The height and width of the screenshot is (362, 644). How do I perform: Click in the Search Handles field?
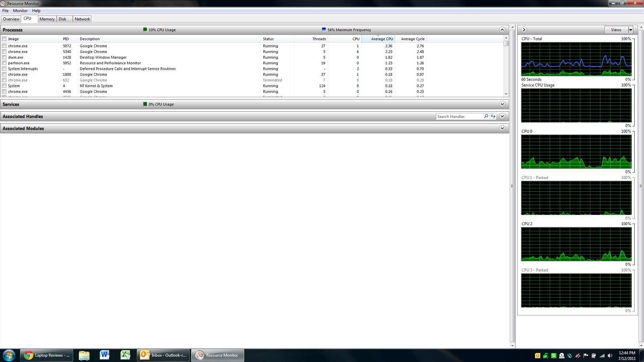459,116
